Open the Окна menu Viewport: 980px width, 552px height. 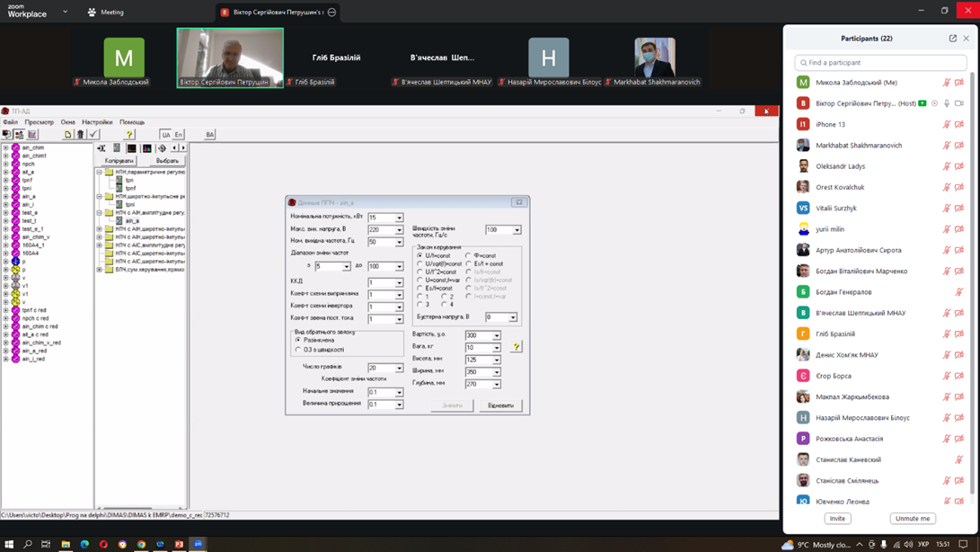coord(67,122)
